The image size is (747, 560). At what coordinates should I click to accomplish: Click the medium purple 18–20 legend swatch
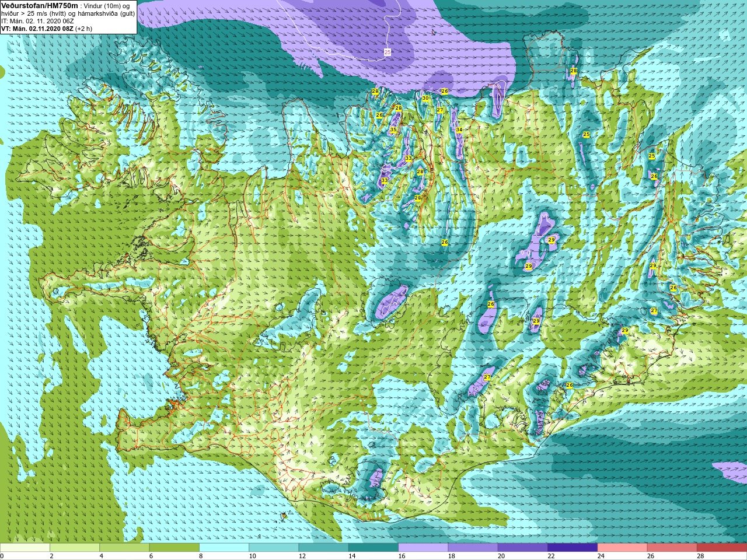pyautogui.click(x=473, y=547)
